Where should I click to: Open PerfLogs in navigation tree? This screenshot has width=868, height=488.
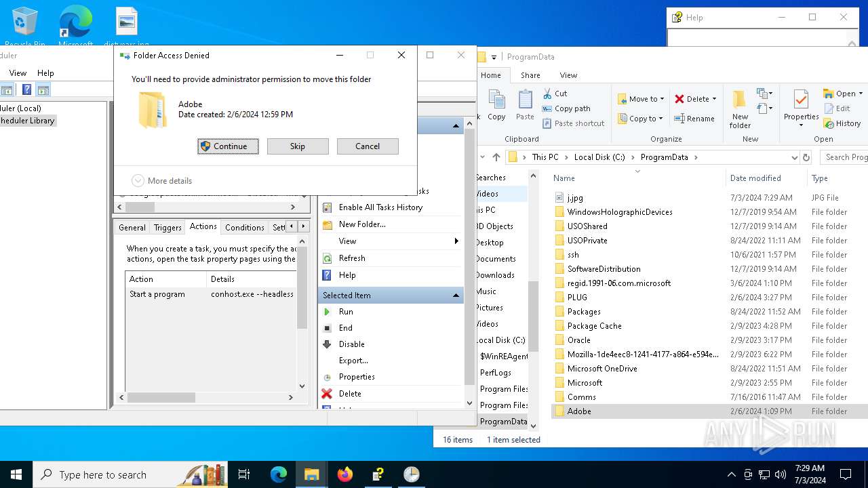pyautogui.click(x=496, y=373)
